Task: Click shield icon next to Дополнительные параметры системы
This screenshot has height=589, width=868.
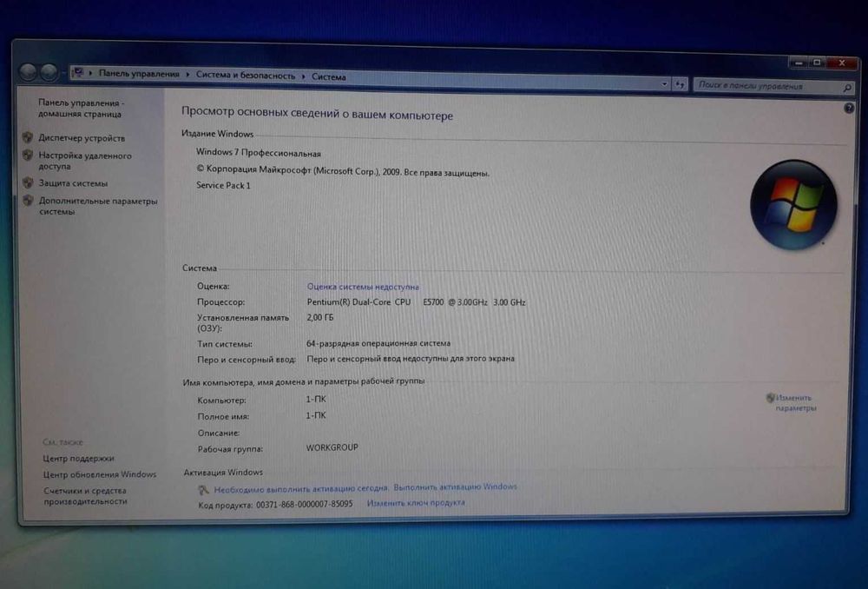Action: tap(29, 201)
